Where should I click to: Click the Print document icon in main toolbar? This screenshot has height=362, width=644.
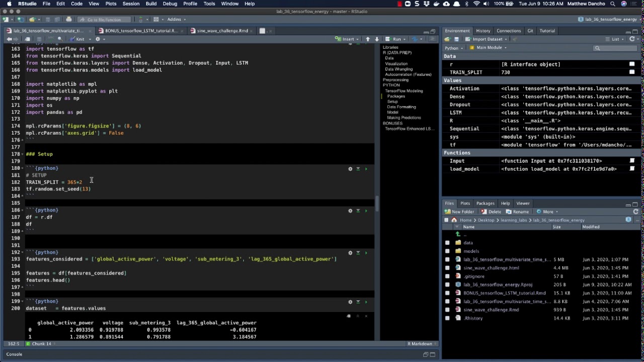pos(69,20)
